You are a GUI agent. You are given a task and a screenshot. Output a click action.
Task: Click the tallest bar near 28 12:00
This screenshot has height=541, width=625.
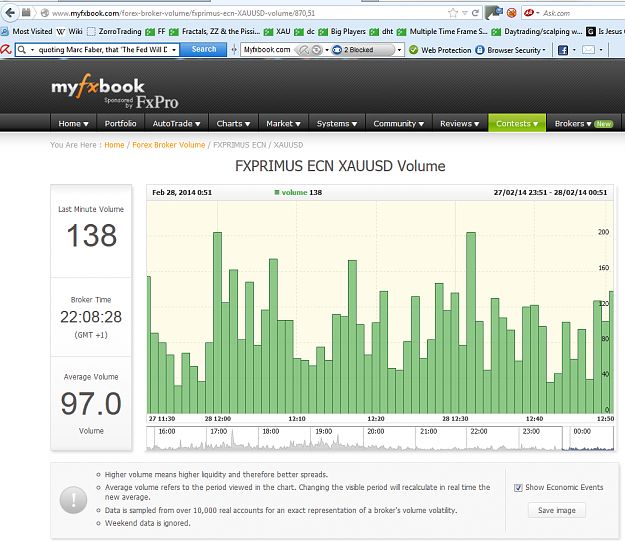pyautogui.click(x=217, y=323)
